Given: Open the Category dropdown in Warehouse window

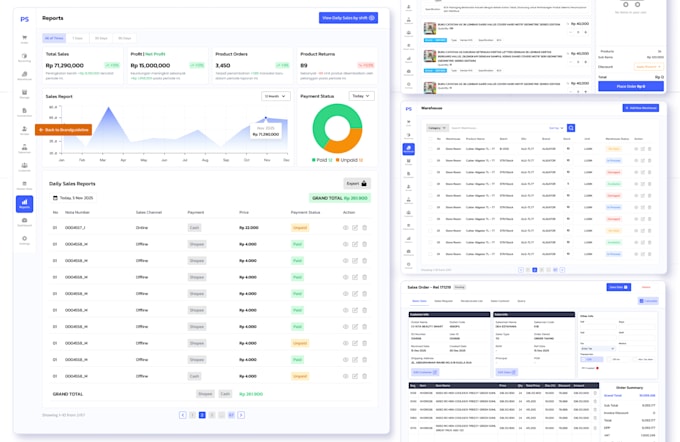Looking at the screenshot, I should click(x=437, y=128).
